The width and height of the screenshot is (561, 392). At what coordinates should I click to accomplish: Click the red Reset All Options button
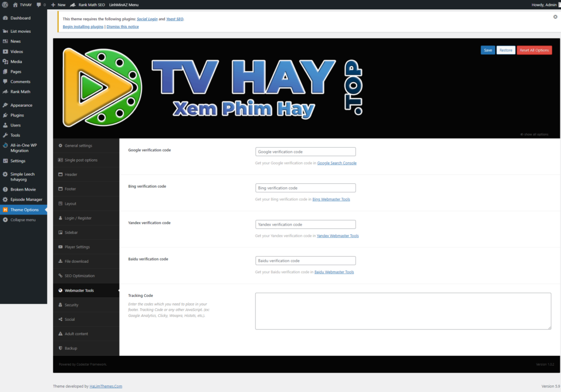tap(534, 50)
